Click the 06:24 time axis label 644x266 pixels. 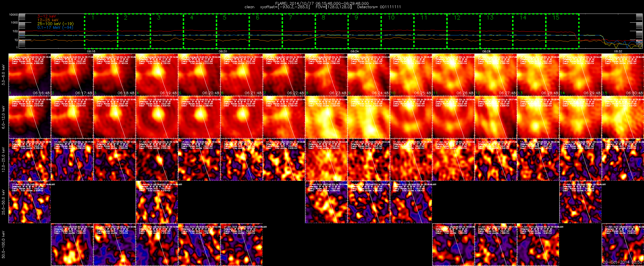[x=354, y=52]
